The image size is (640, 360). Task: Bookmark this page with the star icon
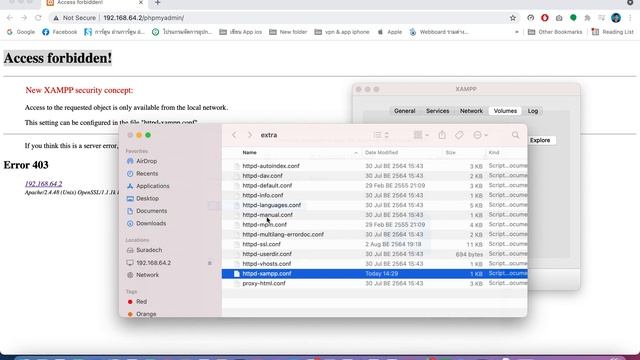pyautogui.click(x=513, y=18)
